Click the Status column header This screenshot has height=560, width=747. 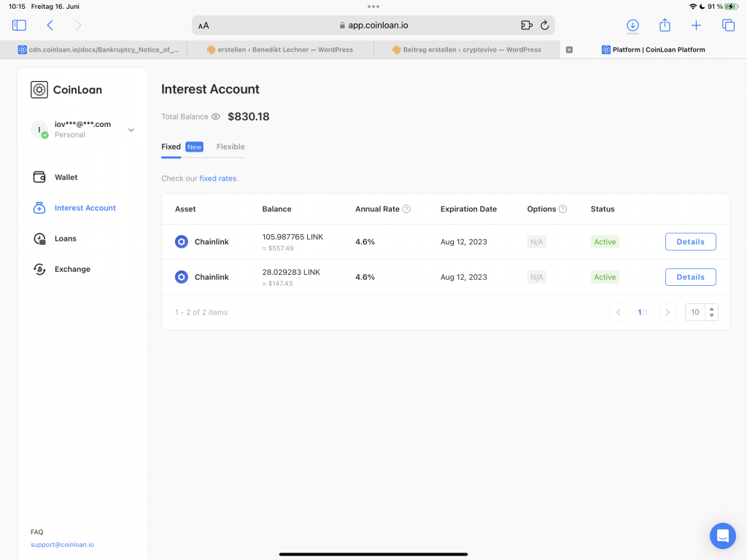[603, 209]
